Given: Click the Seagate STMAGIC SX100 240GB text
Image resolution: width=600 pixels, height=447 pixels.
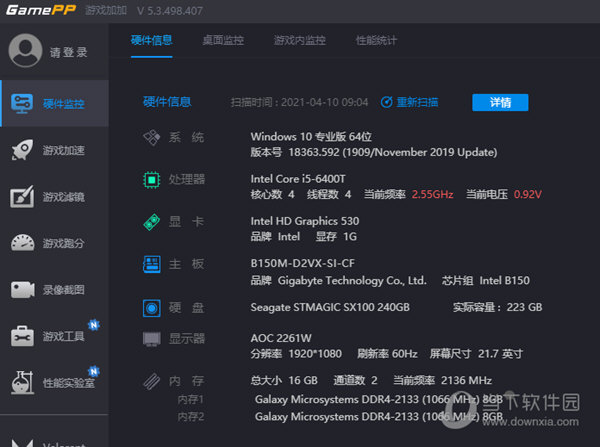Looking at the screenshot, I should [330, 307].
